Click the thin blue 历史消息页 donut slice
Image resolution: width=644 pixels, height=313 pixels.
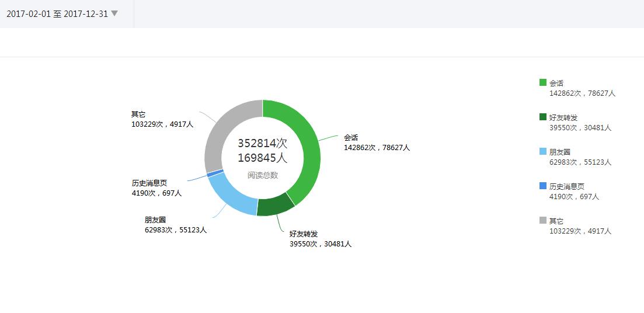[215, 173]
